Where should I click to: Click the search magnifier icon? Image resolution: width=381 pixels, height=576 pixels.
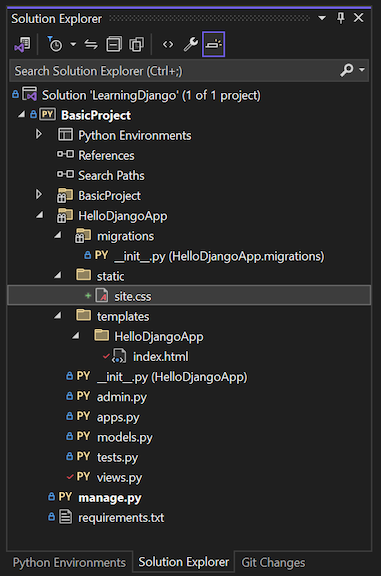346,70
